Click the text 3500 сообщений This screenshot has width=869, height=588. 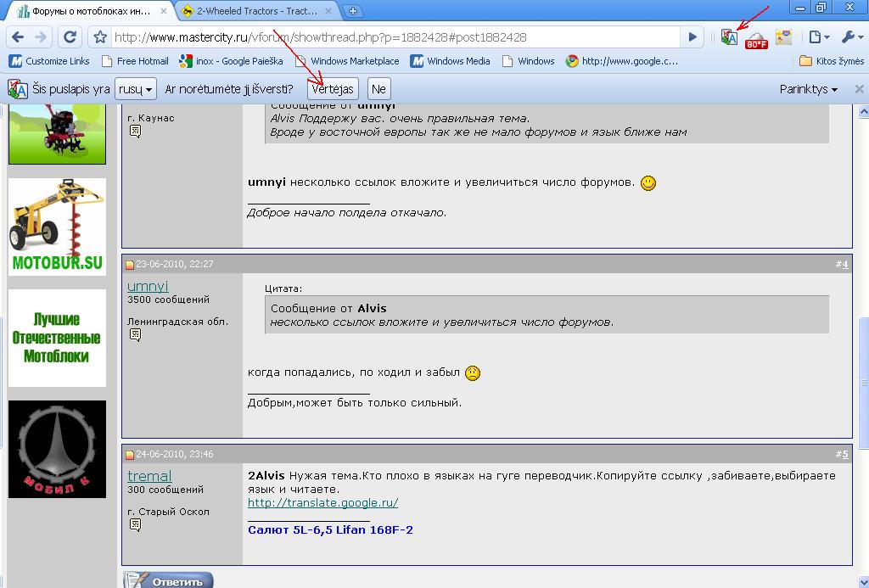tap(169, 300)
